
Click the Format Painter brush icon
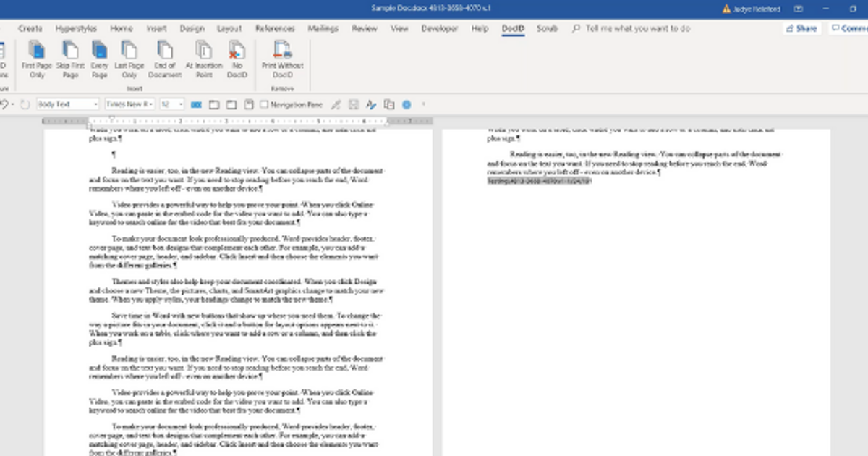click(335, 104)
